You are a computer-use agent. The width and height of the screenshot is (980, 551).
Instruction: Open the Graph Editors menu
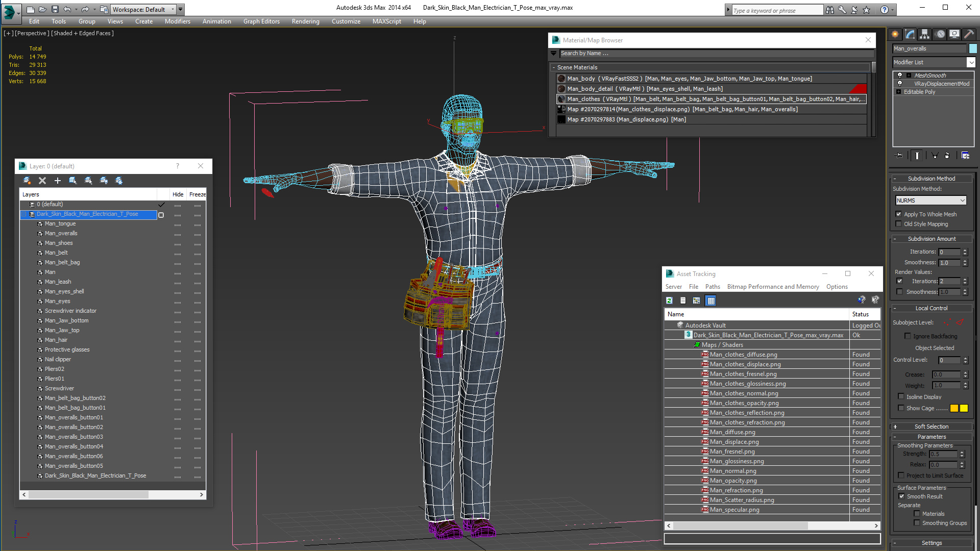[x=261, y=21]
